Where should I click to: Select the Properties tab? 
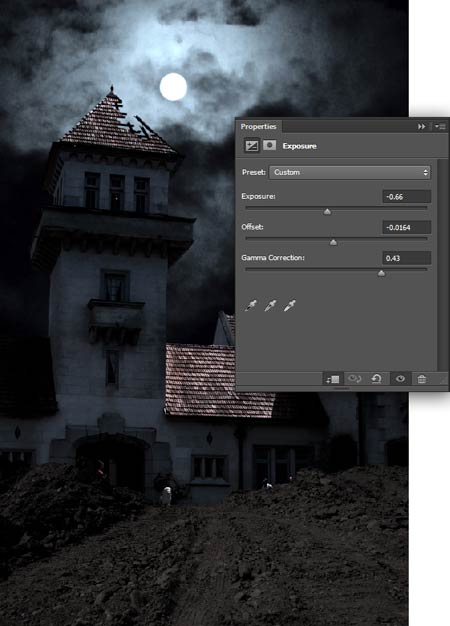click(x=258, y=127)
